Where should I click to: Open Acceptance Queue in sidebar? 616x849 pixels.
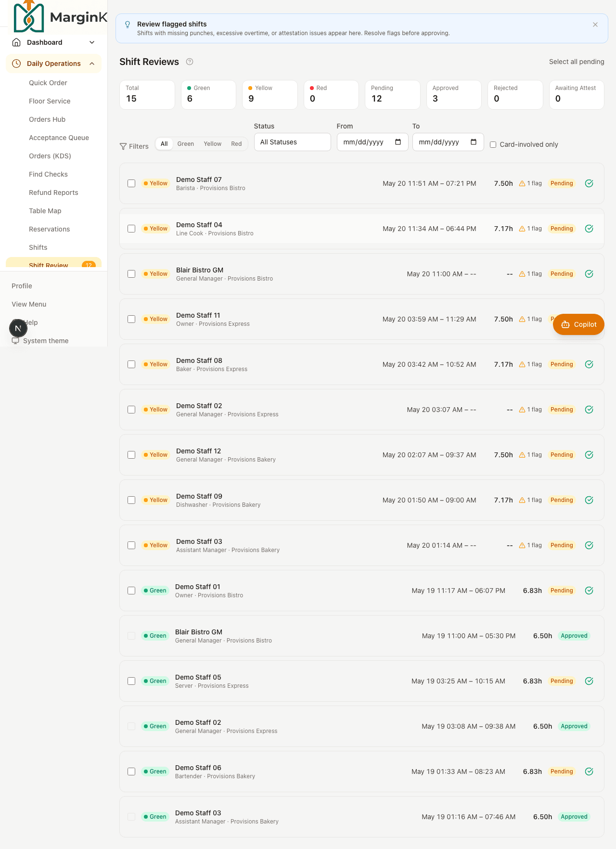pyautogui.click(x=59, y=138)
